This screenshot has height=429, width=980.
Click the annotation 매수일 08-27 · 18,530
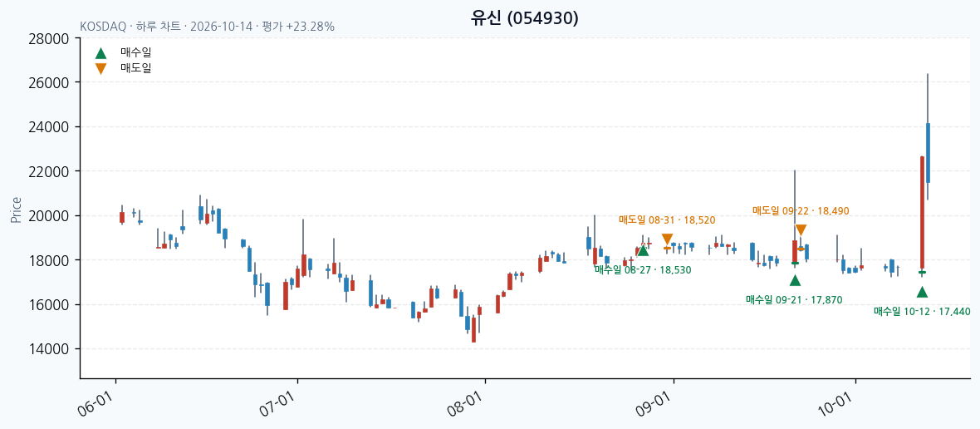(x=643, y=269)
